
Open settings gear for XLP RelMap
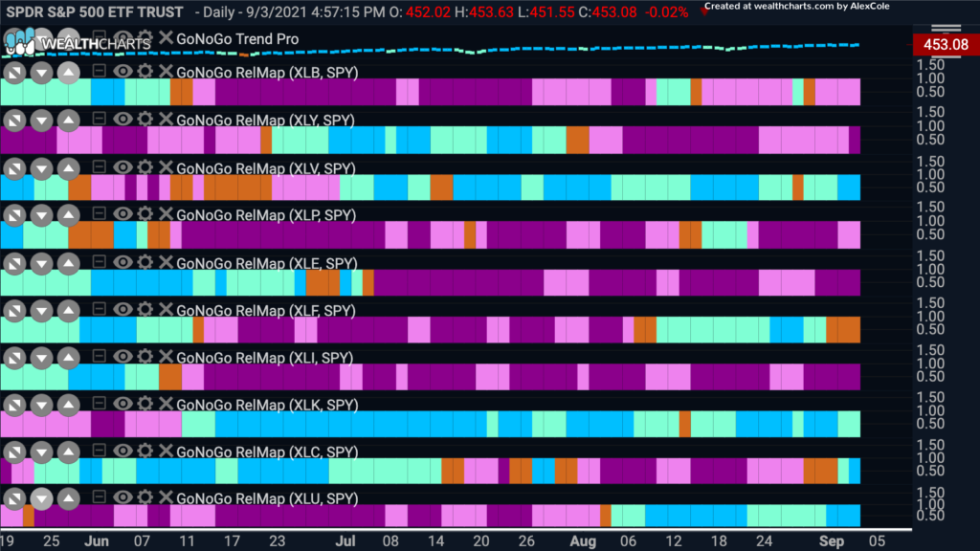pyautogui.click(x=145, y=213)
